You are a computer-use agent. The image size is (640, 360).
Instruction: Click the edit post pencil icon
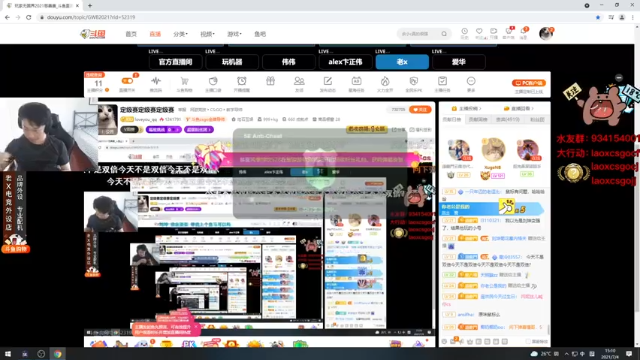pos(328,81)
